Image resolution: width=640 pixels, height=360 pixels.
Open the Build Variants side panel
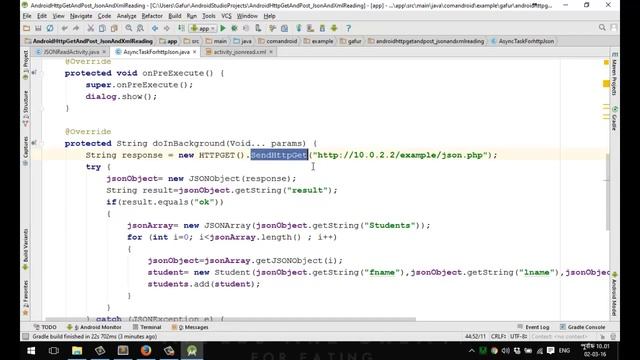tap(26, 249)
